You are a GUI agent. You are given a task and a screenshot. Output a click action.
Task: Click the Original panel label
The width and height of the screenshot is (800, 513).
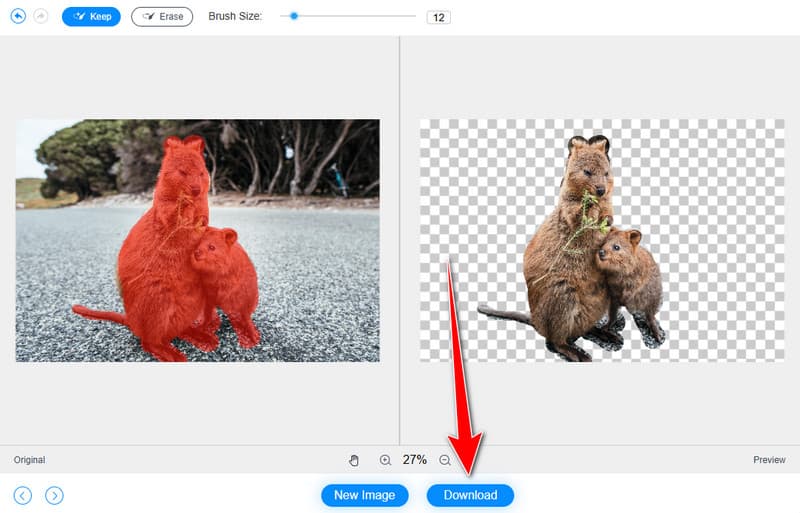(29, 460)
